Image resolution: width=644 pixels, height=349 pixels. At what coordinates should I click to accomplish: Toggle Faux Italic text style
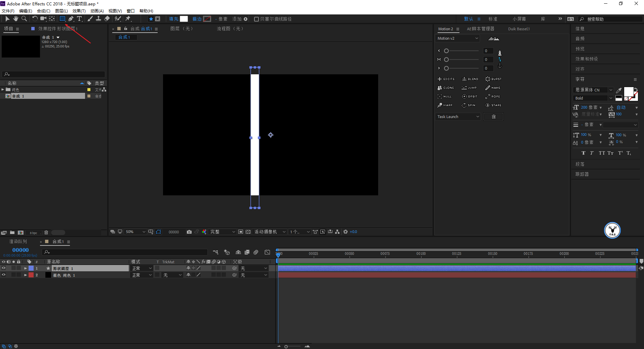[x=592, y=153]
